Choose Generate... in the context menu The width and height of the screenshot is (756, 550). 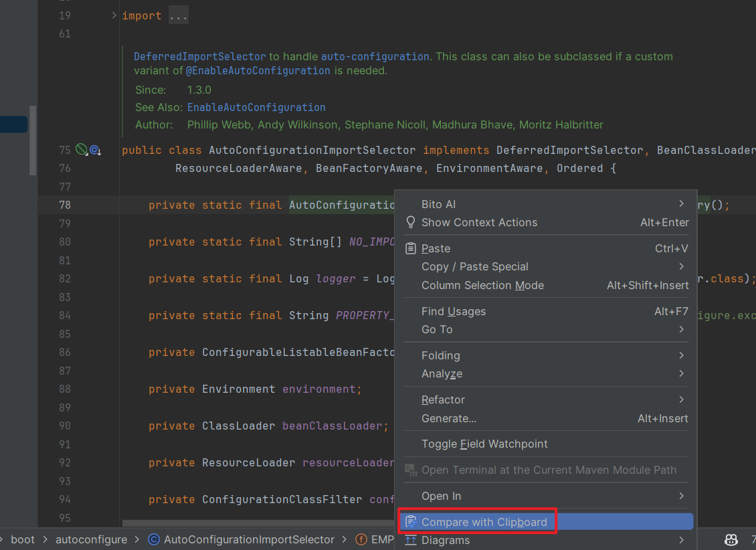(449, 418)
